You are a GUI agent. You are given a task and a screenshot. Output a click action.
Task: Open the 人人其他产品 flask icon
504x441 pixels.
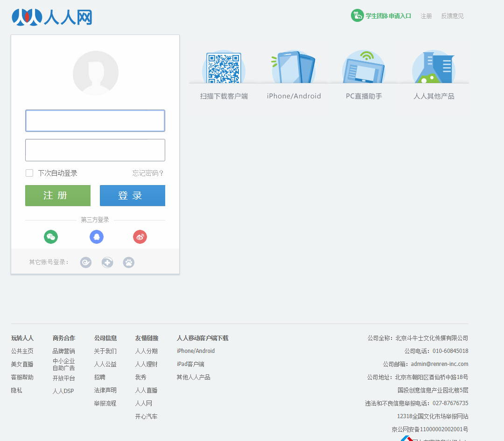click(434, 68)
